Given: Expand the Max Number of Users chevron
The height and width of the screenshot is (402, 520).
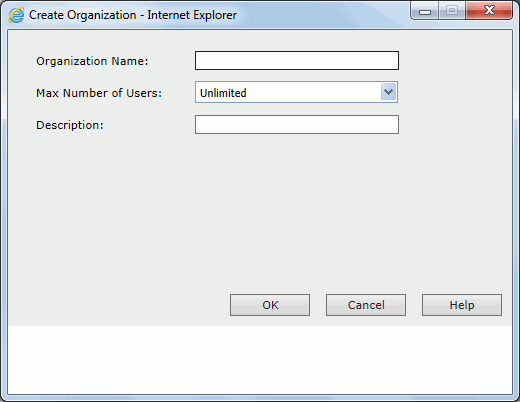Looking at the screenshot, I should click(x=388, y=92).
